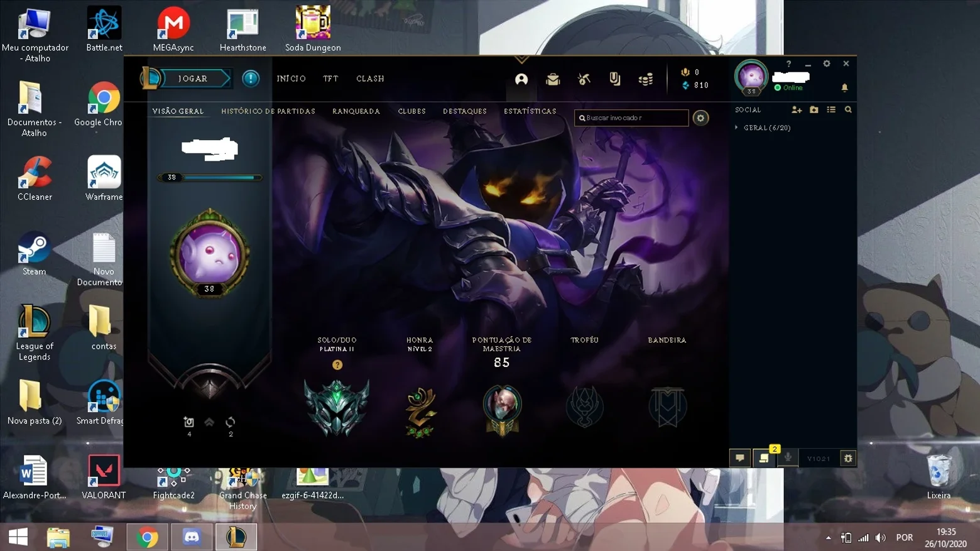Open the Clash banners icon in navigation

[x=615, y=79]
